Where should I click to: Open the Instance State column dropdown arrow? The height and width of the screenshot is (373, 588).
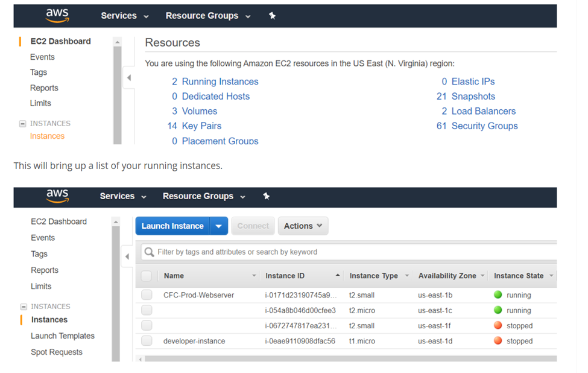[x=551, y=275]
